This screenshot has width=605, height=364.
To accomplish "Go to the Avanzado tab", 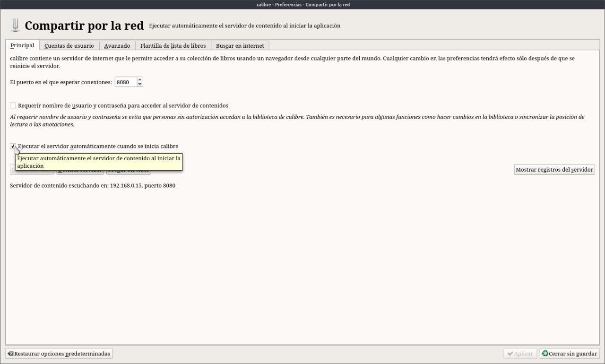I will tap(117, 46).
